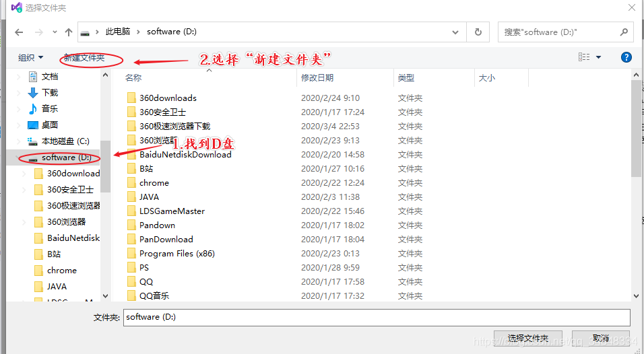Screen dimensions: 644x354
Task: Sort by 大小 column header
Action: (486, 77)
